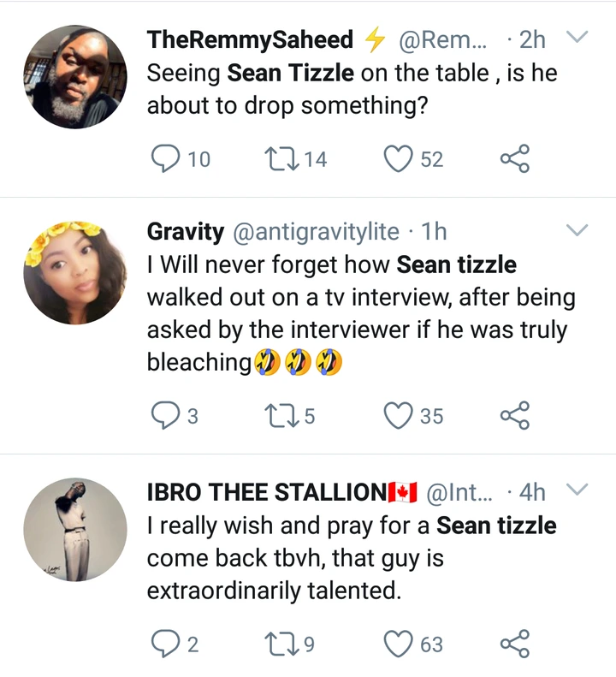Screen dimensions: 616x677
Task: Open options menu for TheRemmySaheed's tweet
Action: point(578,39)
